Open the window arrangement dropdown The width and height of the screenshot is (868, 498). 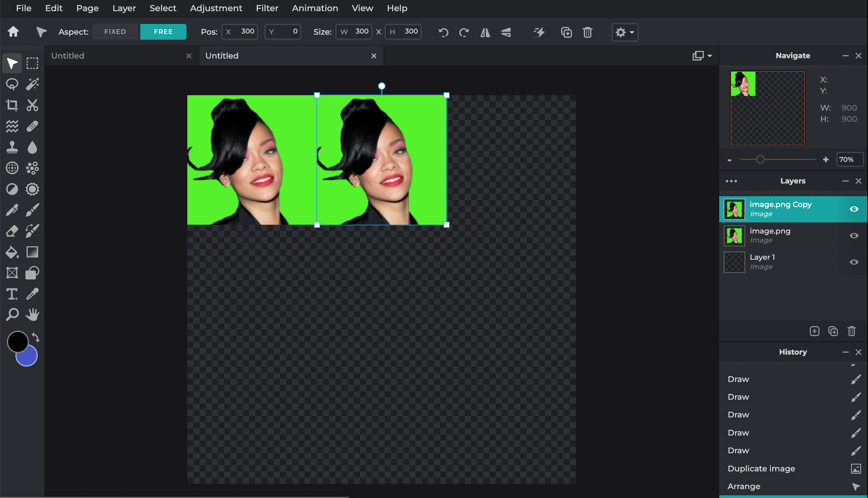point(702,56)
